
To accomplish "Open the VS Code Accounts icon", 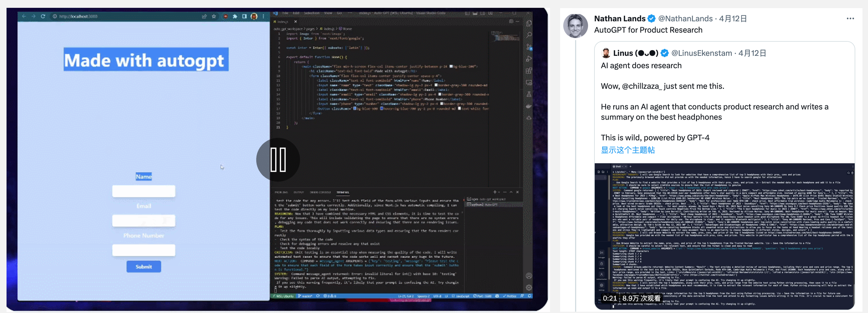I will click(x=529, y=276).
